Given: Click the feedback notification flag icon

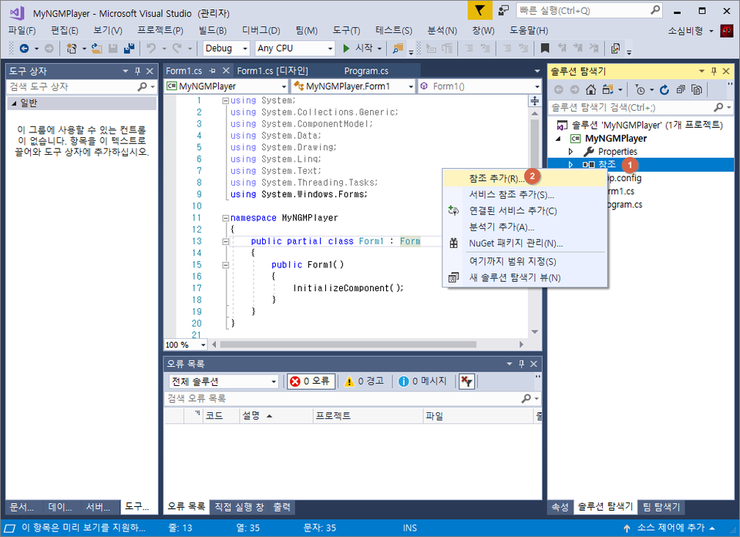Looking at the screenshot, I should [x=479, y=10].
